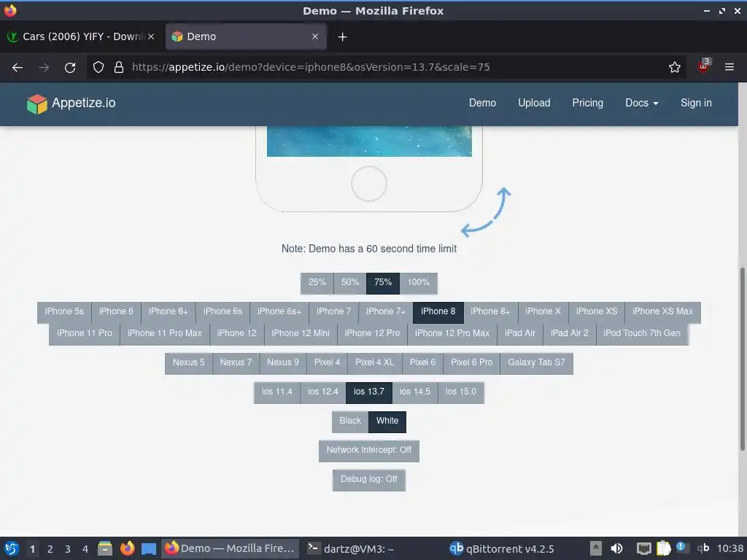The image size is (747, 560).
Task: Set device scale to 100%
Action: [x=418, y=283]
